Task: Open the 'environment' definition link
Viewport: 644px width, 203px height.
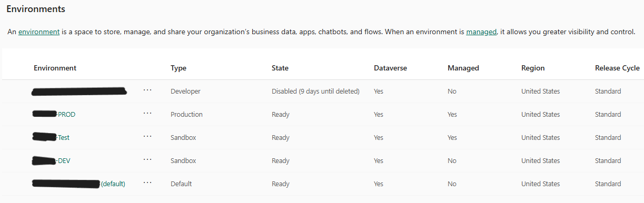Action: (39, 32)
